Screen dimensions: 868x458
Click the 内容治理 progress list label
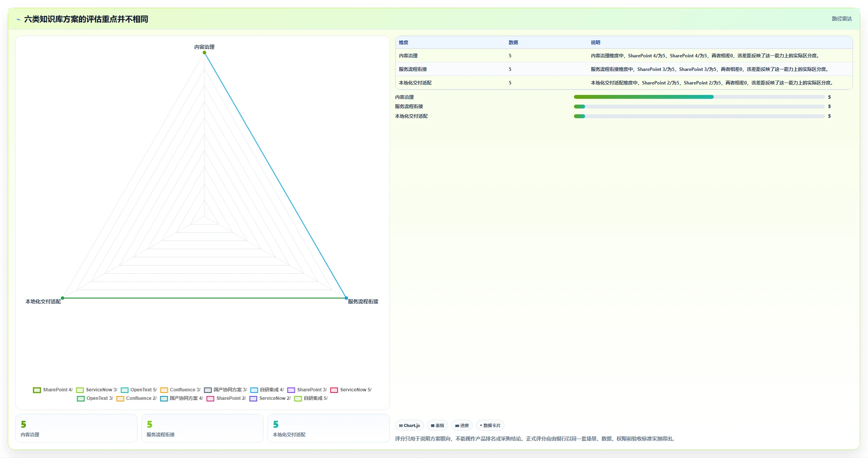click(405, 97)
